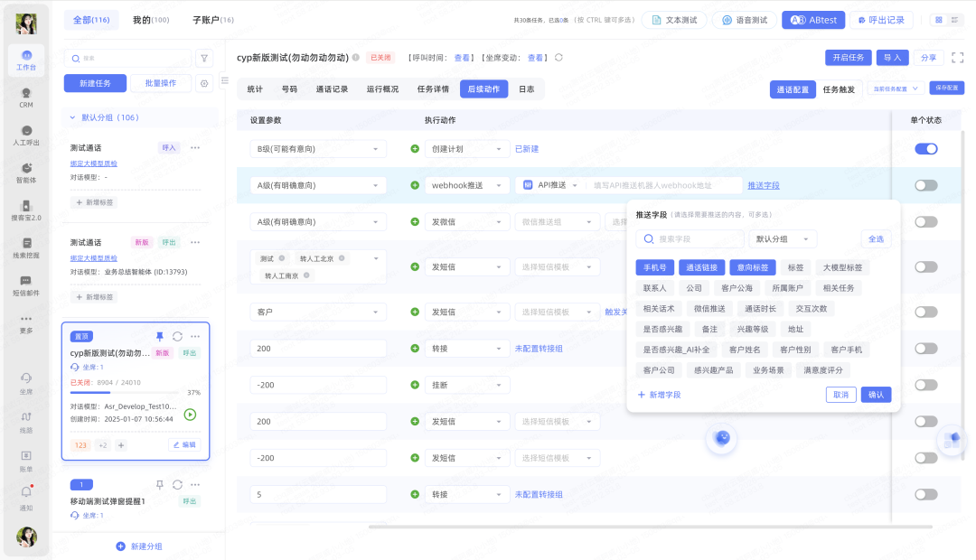Click the blue pin icon on the cyp新版测试 card
Viewport: 976px width, 560px height.
pyautogui.click(x=160, y=336)
